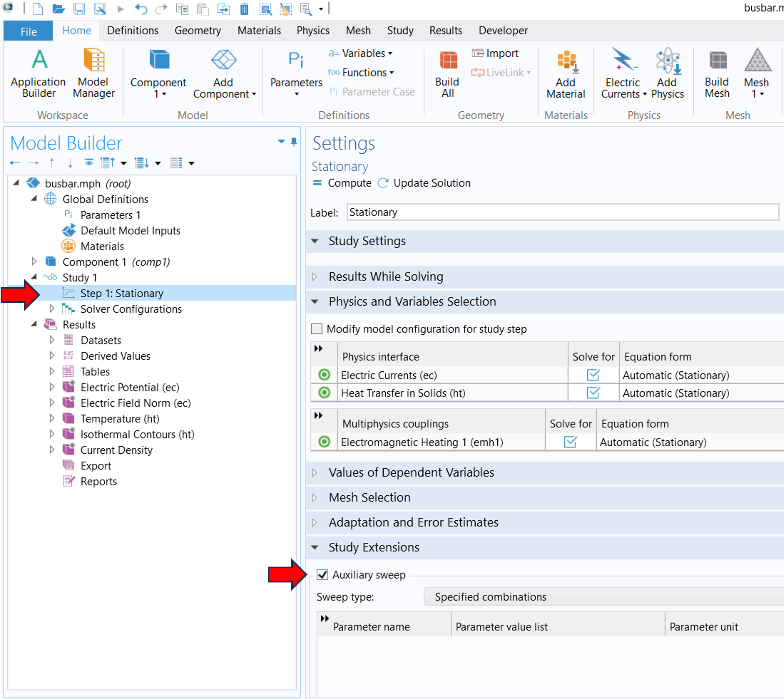Click the Save icon in quick toolbar
The height and width of the screenshot is (700, 784).
[79, 8]
